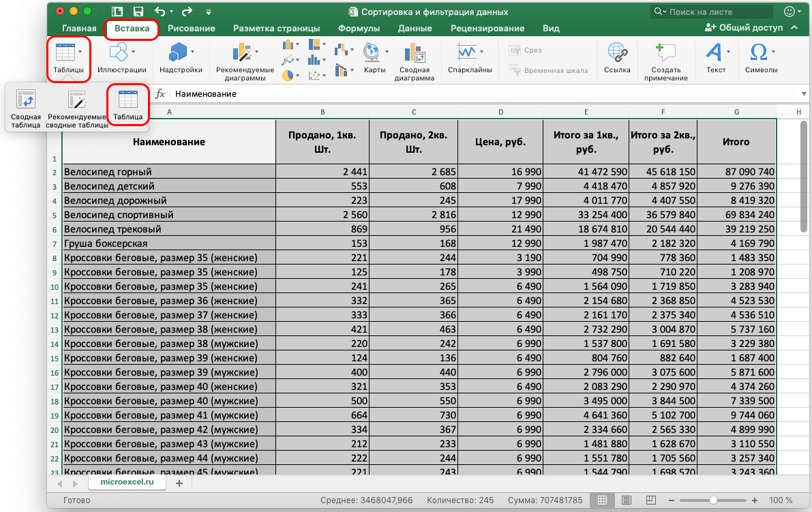
Task: Expand the undo history dropdown arrow
Action: [171, 12]
